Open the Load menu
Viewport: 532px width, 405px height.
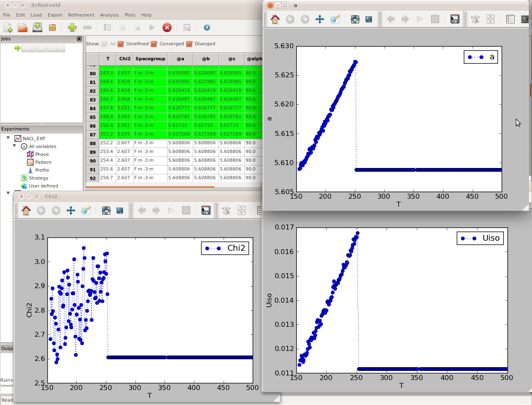[36, 15]
